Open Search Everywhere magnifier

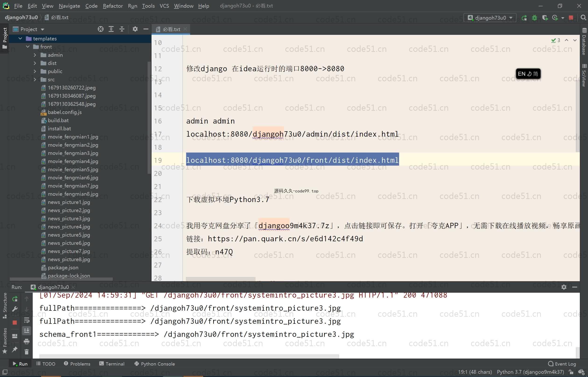[583, 18]
